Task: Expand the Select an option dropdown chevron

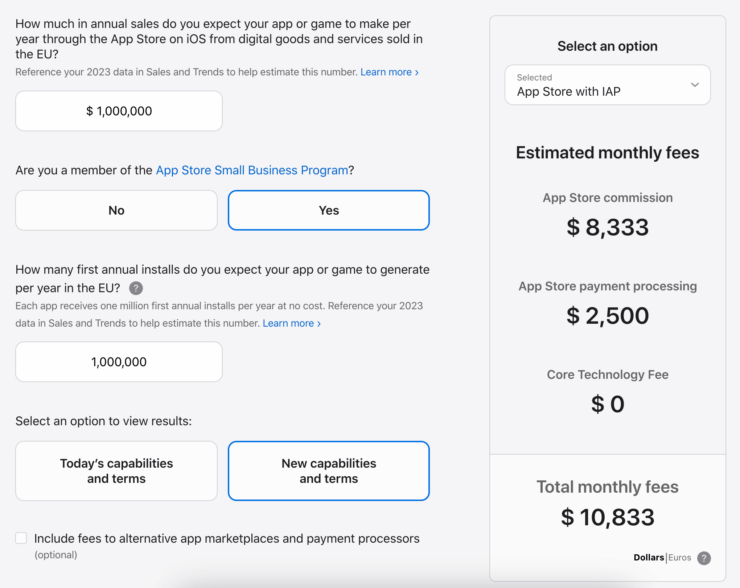Action: coord(695,85)
